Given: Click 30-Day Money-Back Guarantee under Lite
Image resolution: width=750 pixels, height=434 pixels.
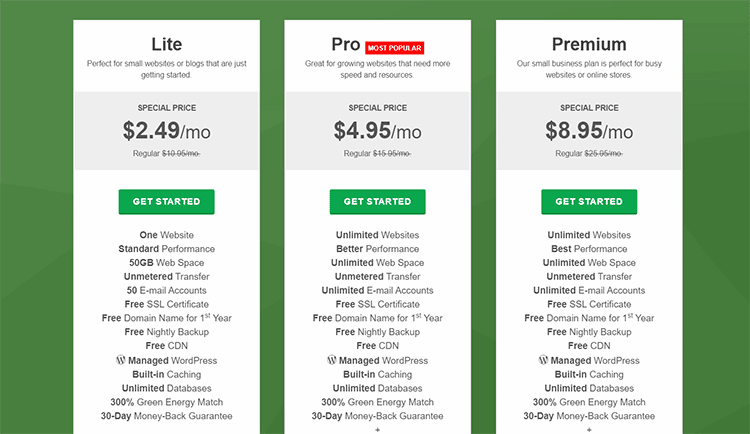Looking at the screenshot, I should click(166, 416).
